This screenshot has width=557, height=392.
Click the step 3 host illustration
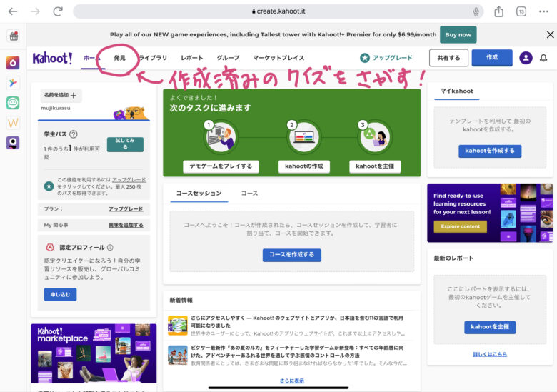[375, 137]
